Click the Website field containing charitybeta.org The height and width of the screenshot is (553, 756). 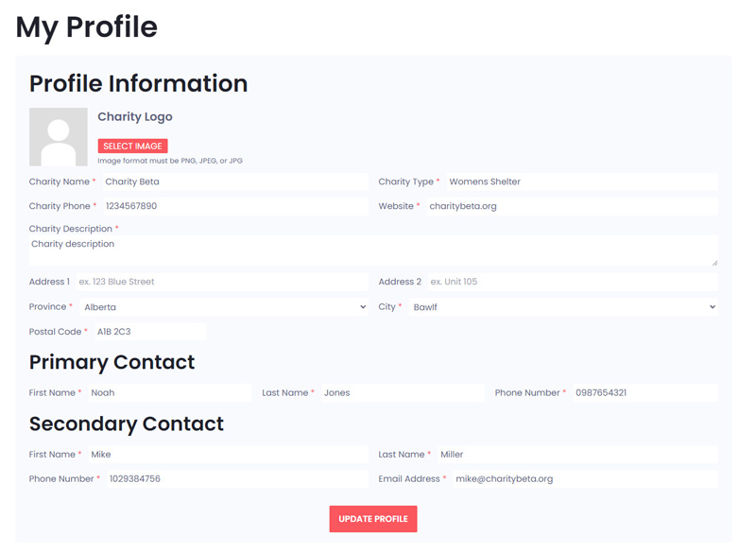point(572,206)
